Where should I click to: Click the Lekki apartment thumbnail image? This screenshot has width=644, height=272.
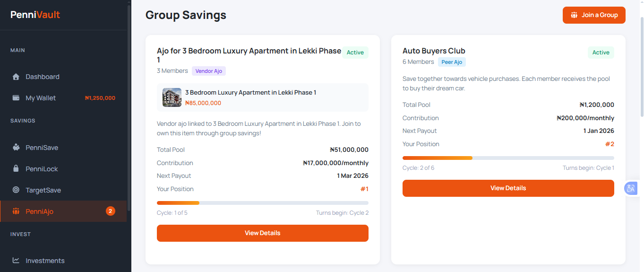coord(172,97)
